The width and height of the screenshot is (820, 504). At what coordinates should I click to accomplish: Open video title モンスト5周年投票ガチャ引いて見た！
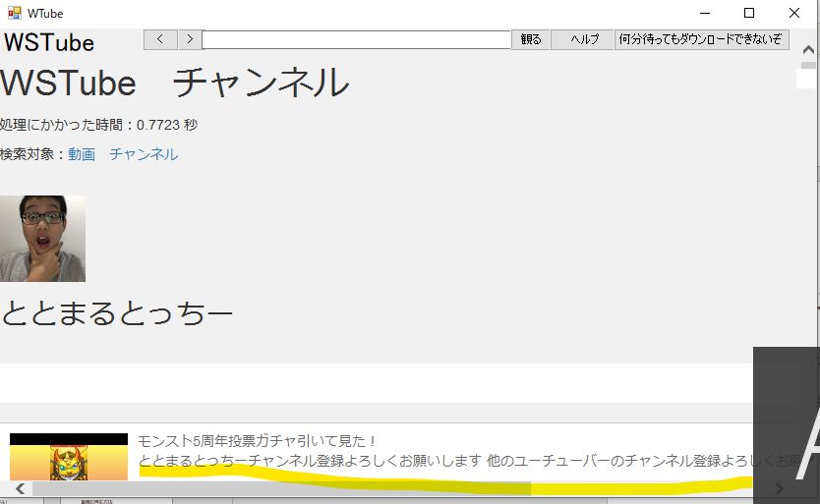[258, 441]
